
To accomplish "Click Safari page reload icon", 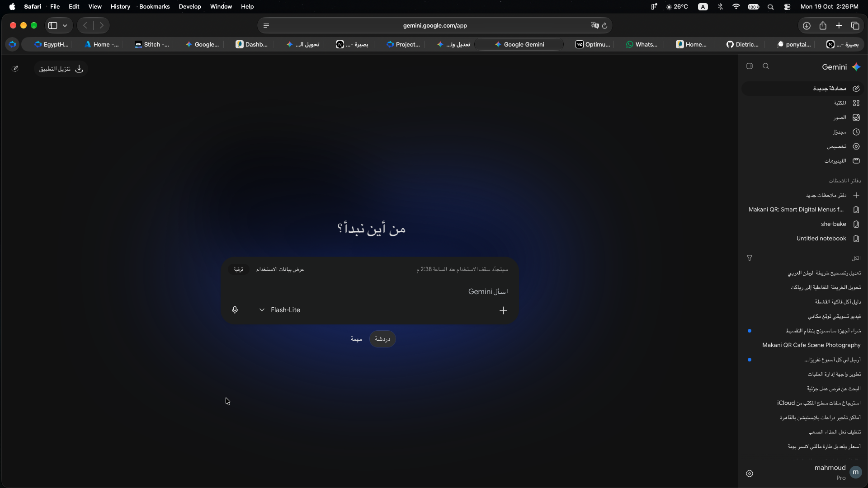I will [604, 26].
